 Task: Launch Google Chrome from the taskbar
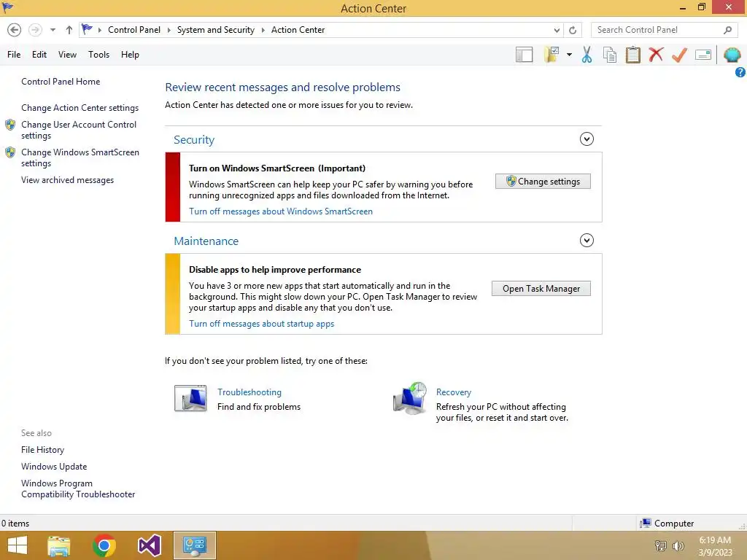click(104, 545)
